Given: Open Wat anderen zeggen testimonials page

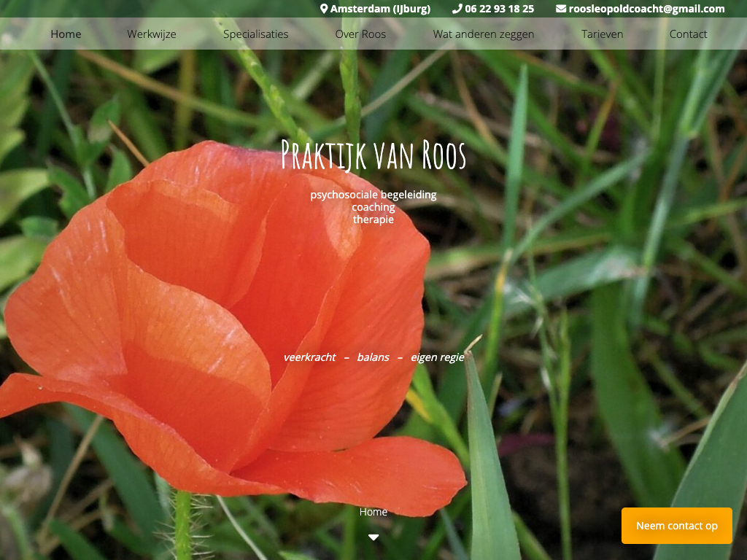Looking at the screenshot, I should click(483, 34).
